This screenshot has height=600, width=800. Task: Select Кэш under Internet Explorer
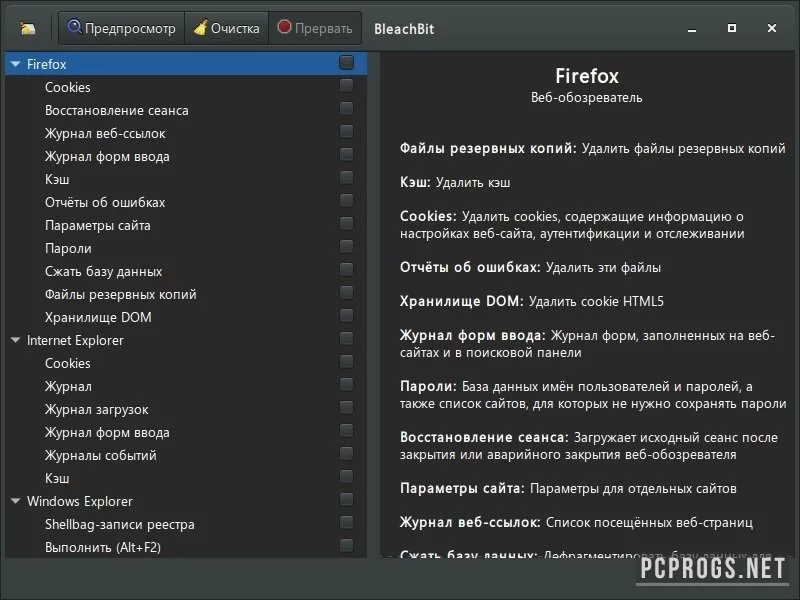(186, 478)
